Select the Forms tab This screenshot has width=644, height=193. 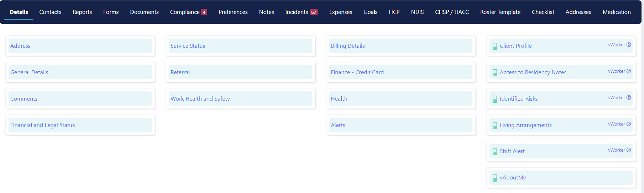(111, 12)
